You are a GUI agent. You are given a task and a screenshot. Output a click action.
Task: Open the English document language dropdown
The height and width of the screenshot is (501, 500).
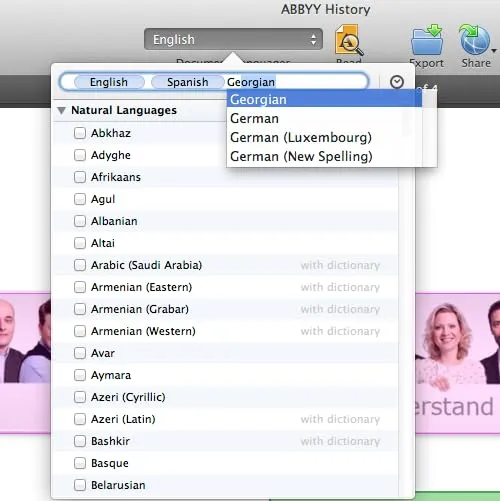[233, 39]
